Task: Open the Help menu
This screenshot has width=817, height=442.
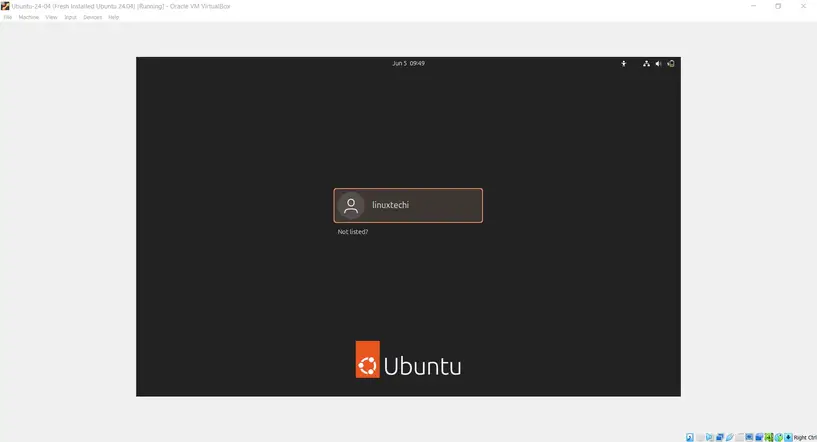Action: point(113,17)
